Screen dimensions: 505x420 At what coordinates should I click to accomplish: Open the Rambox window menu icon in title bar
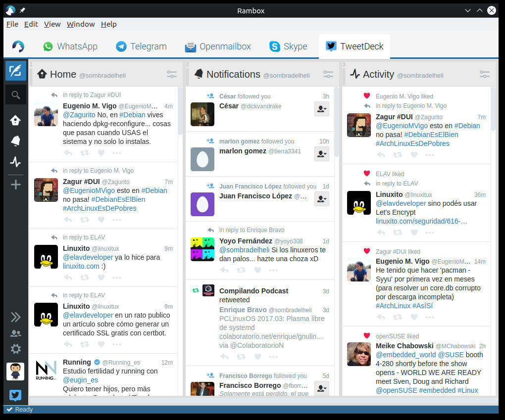(10, 10)
